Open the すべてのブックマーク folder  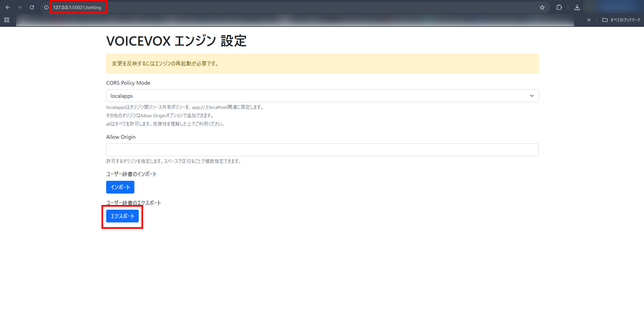[x=621, y=20]
